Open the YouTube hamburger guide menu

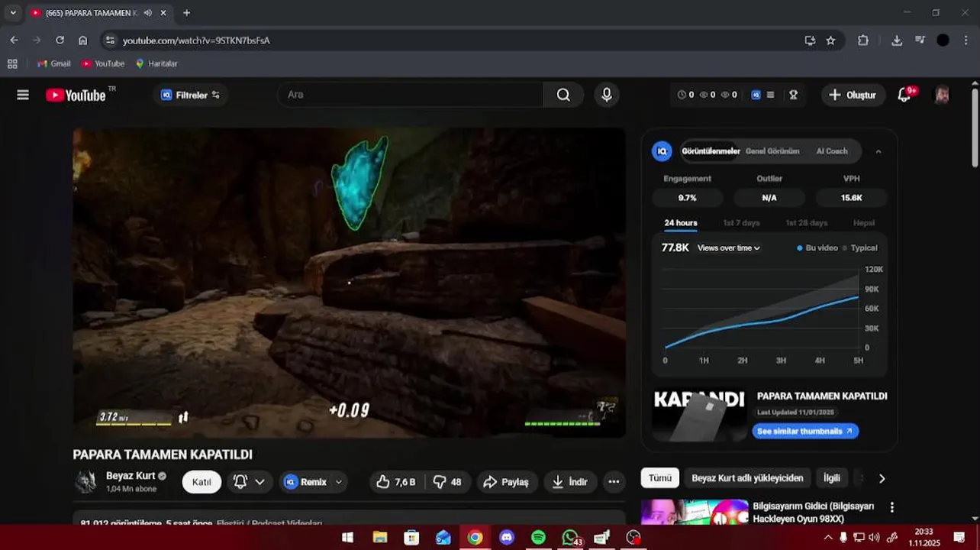coord(23,95)
